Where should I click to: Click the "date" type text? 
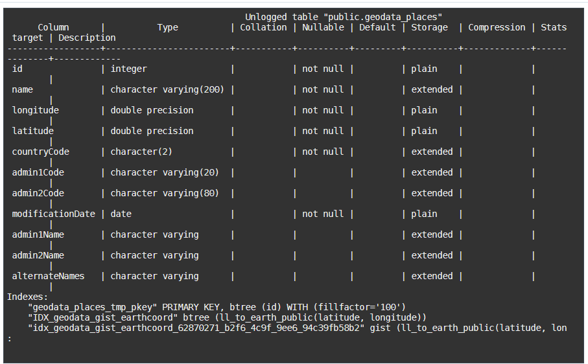(x=121, y=214)
